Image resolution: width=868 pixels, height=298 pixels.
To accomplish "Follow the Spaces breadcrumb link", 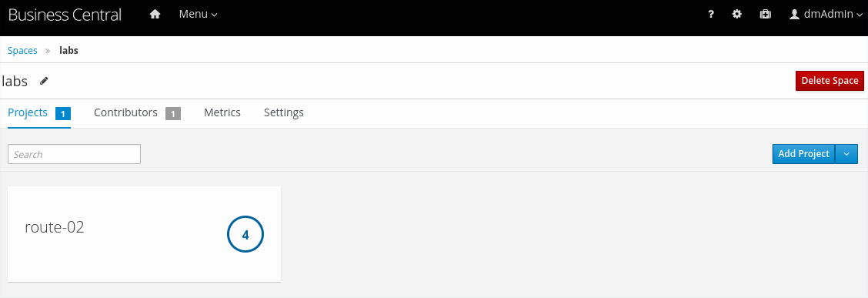I will click(22, 50).
